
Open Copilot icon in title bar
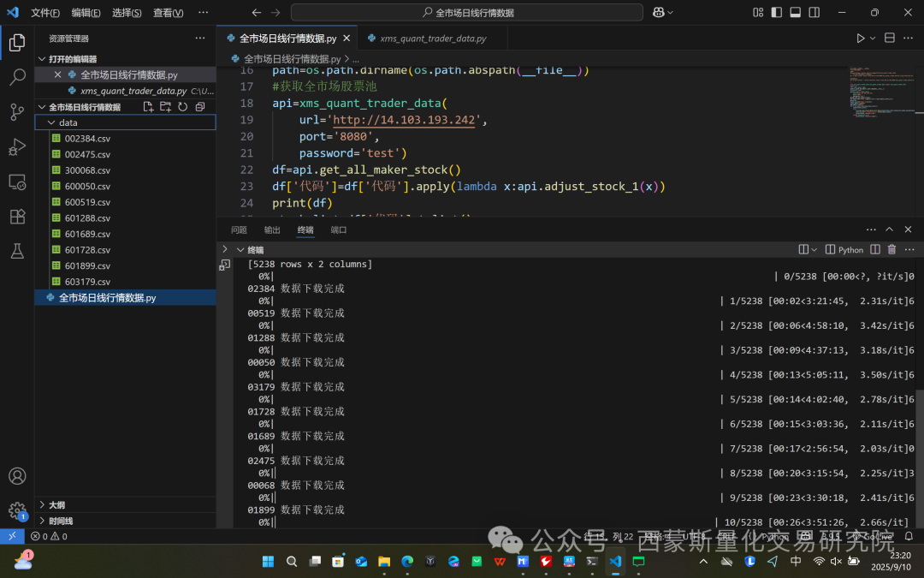(x=659, y=12)
